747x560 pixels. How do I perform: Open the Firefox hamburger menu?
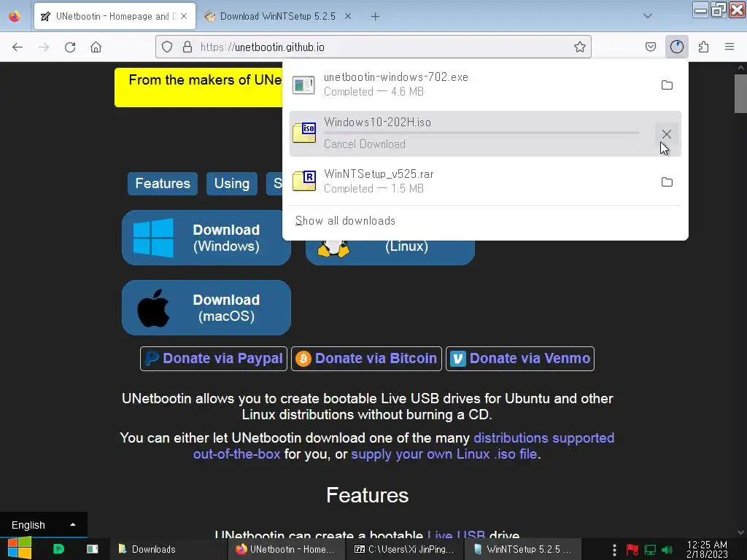pos(729,47)
